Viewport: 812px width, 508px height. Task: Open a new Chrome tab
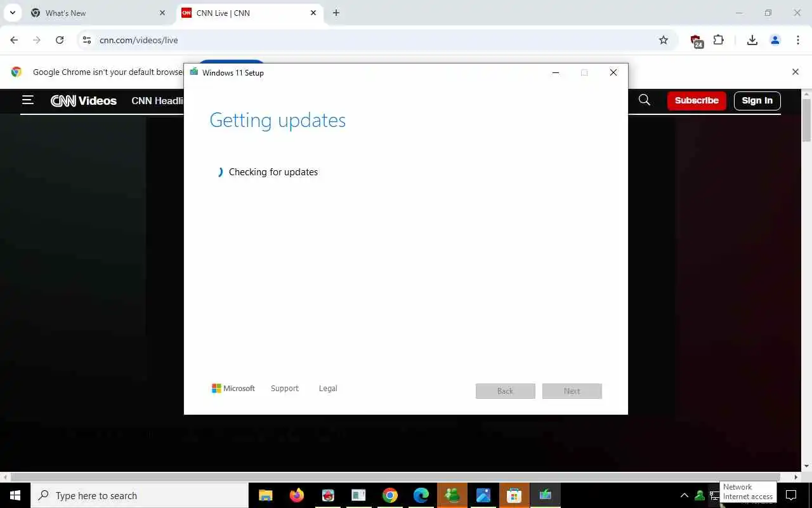336,13
